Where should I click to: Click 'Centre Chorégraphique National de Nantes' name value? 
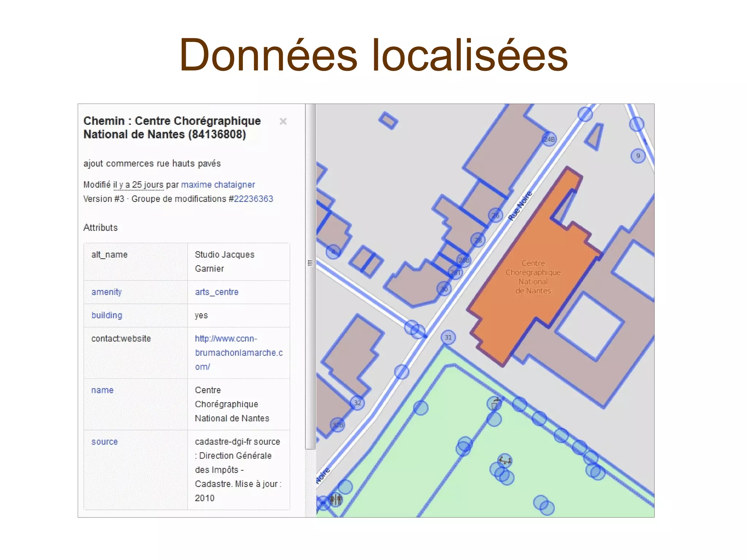pyautogui.click(x=232, y=404)
